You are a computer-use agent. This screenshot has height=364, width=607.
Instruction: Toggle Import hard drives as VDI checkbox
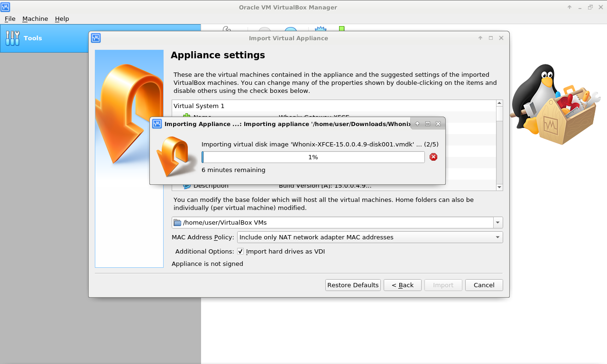click(x=240, y=252)
